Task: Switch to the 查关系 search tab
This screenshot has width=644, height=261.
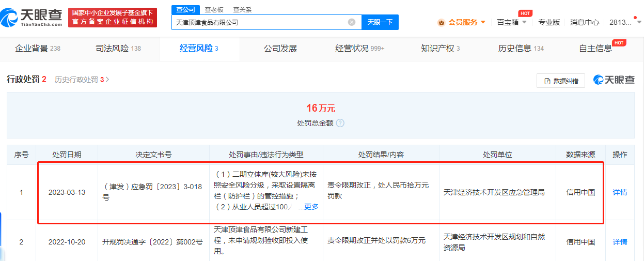Action: tap(243, 9)
